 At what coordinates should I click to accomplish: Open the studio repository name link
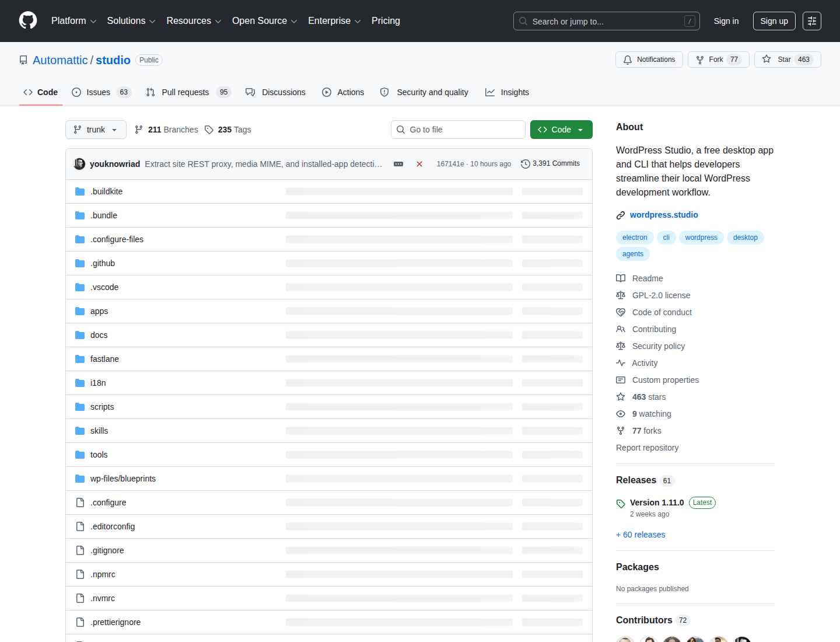(113, 60)
